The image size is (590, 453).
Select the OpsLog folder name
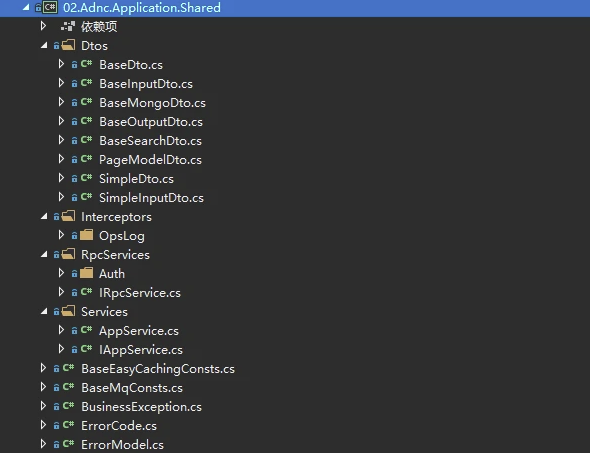[x=122, y=236]
